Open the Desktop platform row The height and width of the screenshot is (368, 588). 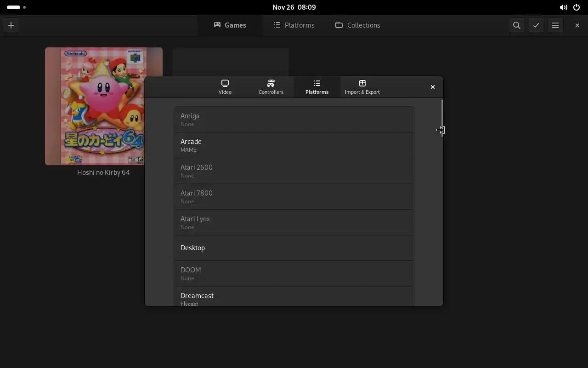click(x=294, y=248)
